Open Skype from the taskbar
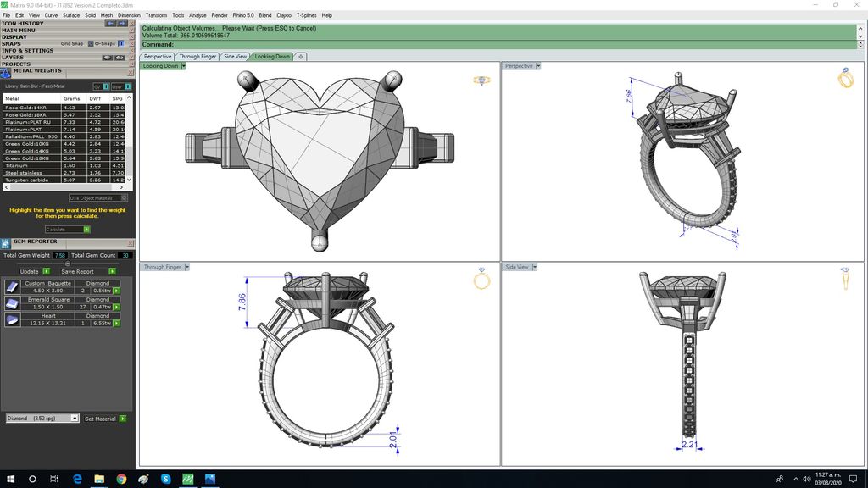 tap(165, 480)
